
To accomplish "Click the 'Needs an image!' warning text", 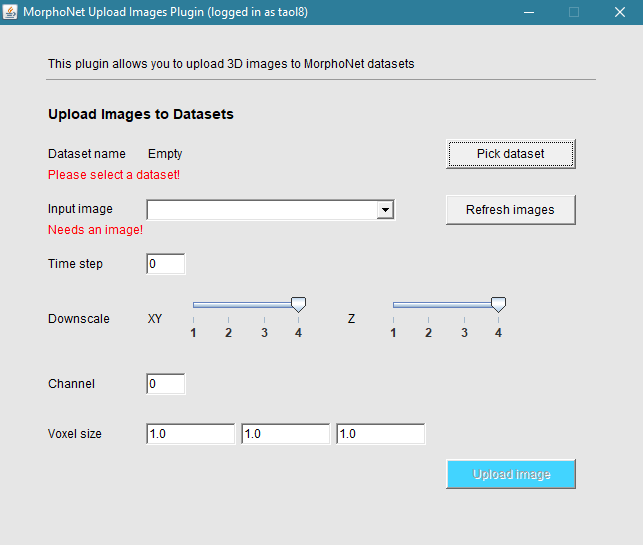I will click(96, 230).
